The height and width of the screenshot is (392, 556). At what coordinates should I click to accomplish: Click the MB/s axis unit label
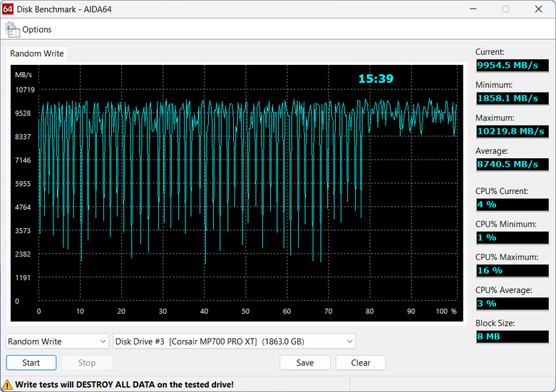[24, 75]
